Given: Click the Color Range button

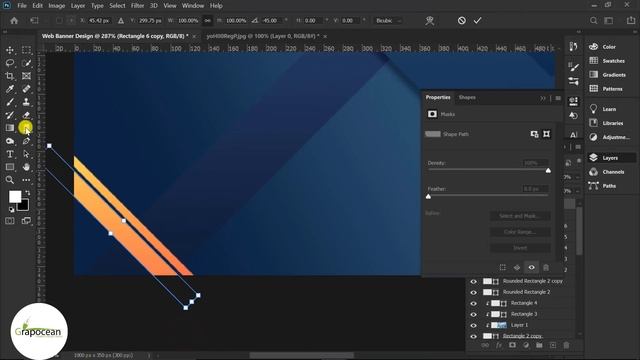Looking at the screenshot, I should [520, 232].
